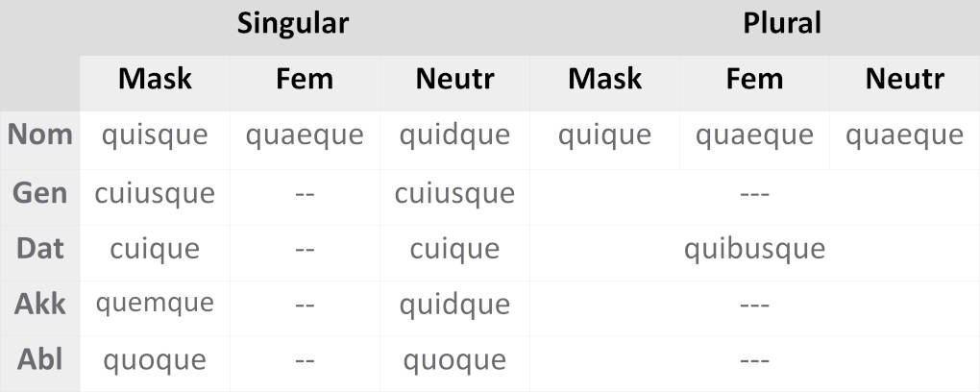The width and height of the screenshot is (980, 392).
Task: Click the quibusque cell
Action: [x=754, y=249]
